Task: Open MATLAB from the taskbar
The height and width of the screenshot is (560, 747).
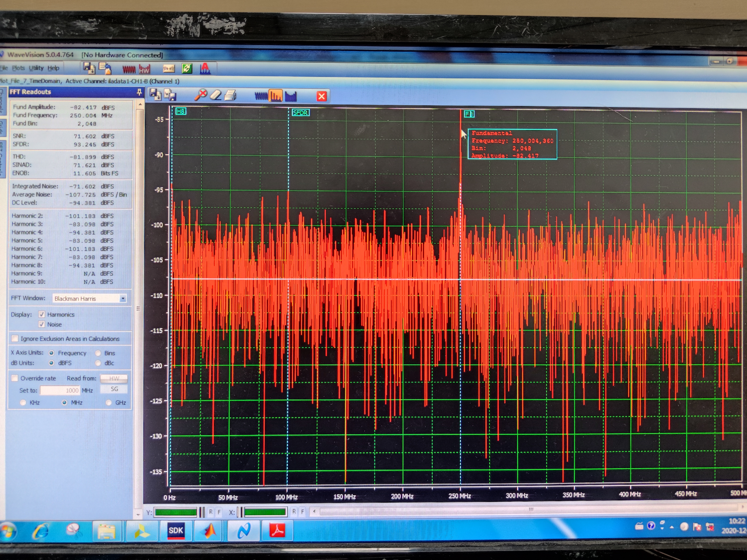Action: pos(210,531)
